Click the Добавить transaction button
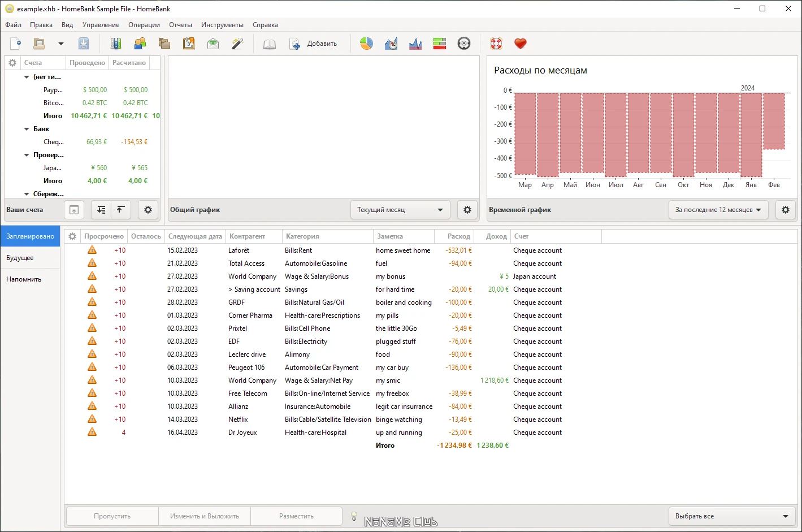This screenshot has width=802, height=532. click(x=313, y=44)
